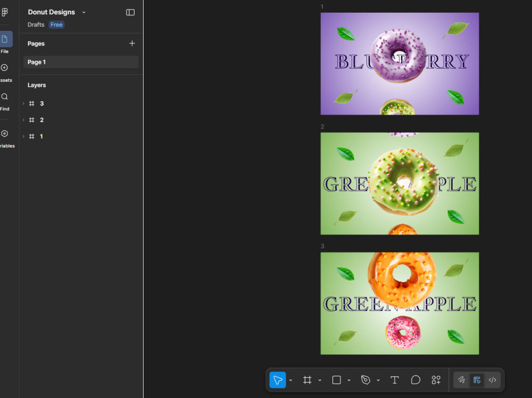532x398 pixels.
Task: Select layer named 2
Action: [41, 120]
